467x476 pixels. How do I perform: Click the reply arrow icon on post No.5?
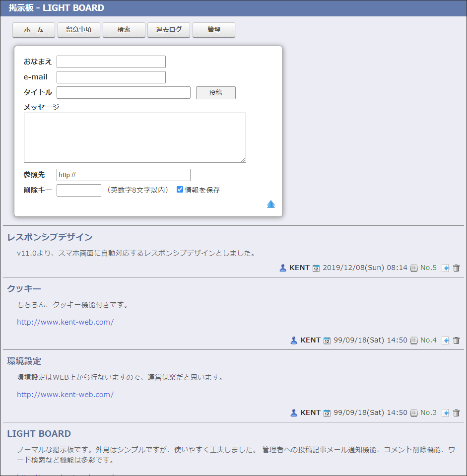pyautogui.click(x=446, y=268)
